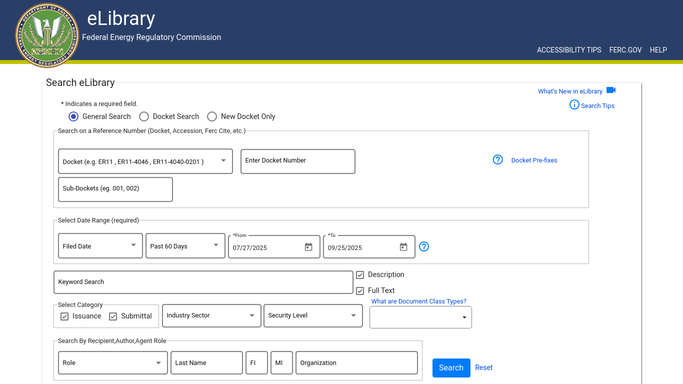Uncheck the Full Text checkbox

[x=360, y=291]
